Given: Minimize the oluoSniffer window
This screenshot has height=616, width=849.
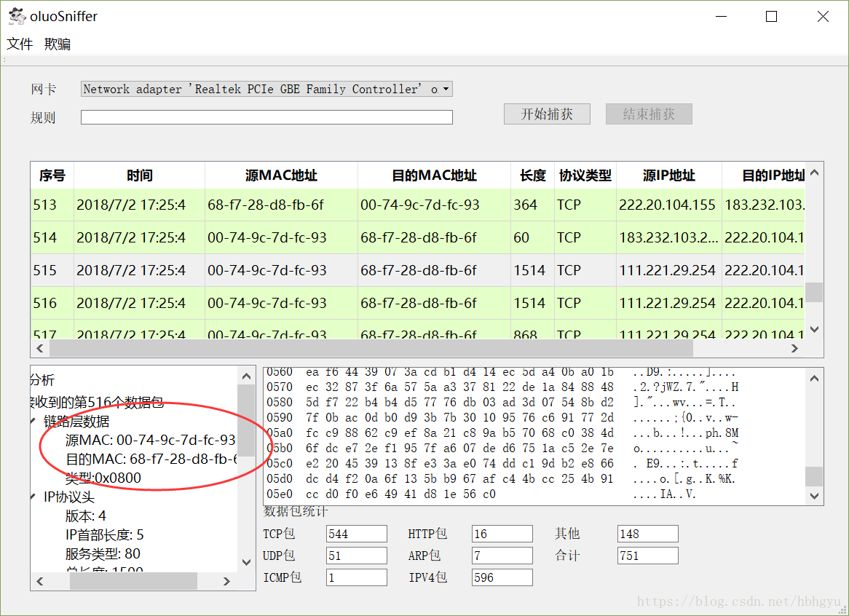Looking at the screenshot, I should (x=722, y=17).
